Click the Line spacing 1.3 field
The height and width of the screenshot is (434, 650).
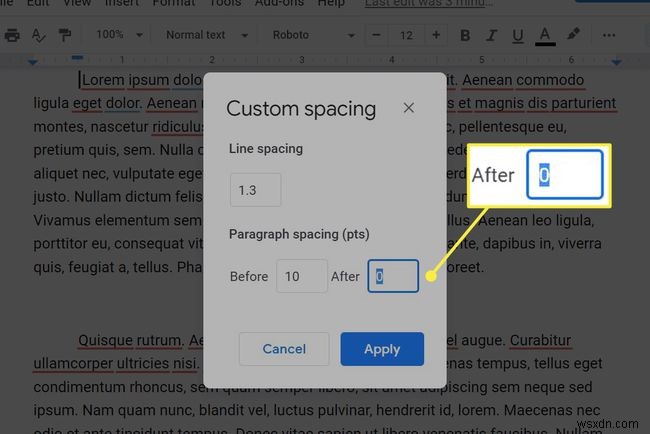(x=256, y=190)
